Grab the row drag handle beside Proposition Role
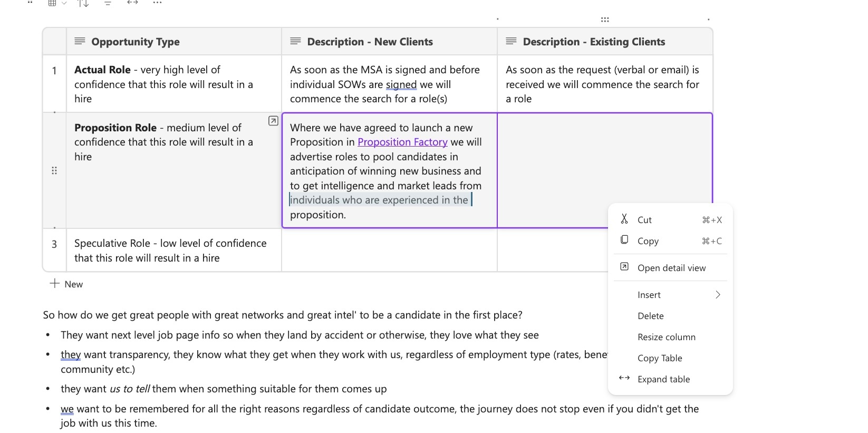Image resolution: width=868 pixels, height=433 pixels. (54, 170)
